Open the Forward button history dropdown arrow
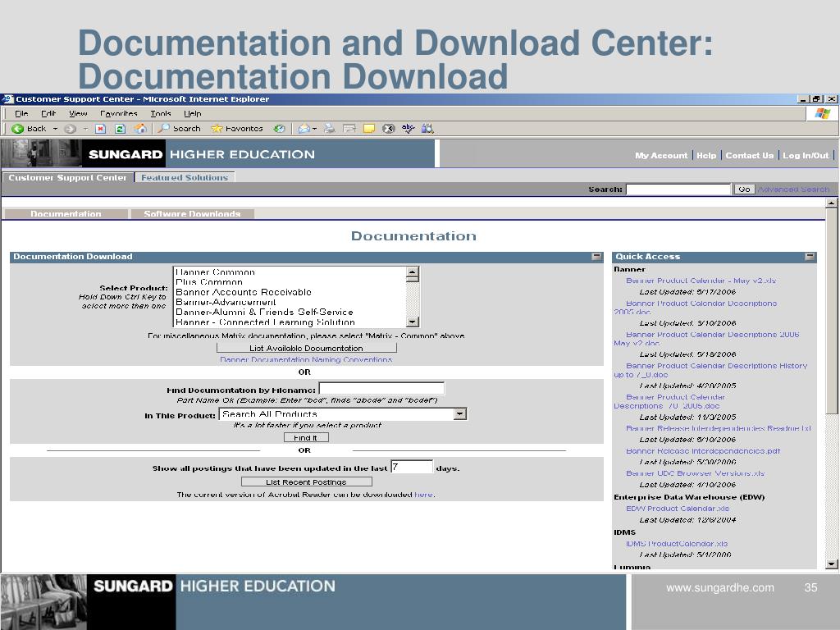Viewport: 840px width, 630px height. pyautogui.click(x=85, y=129)
